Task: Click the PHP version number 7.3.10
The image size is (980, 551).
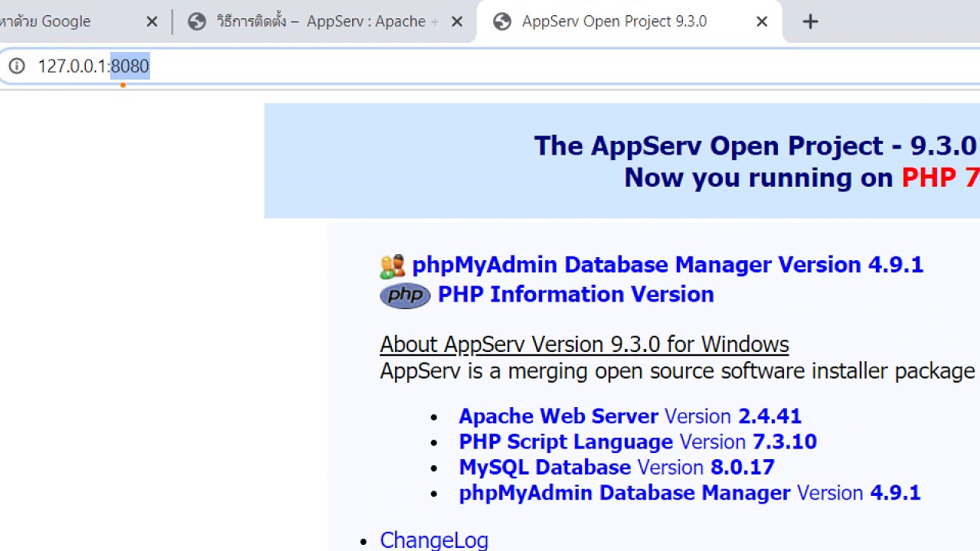Action: tap(785, 442)
